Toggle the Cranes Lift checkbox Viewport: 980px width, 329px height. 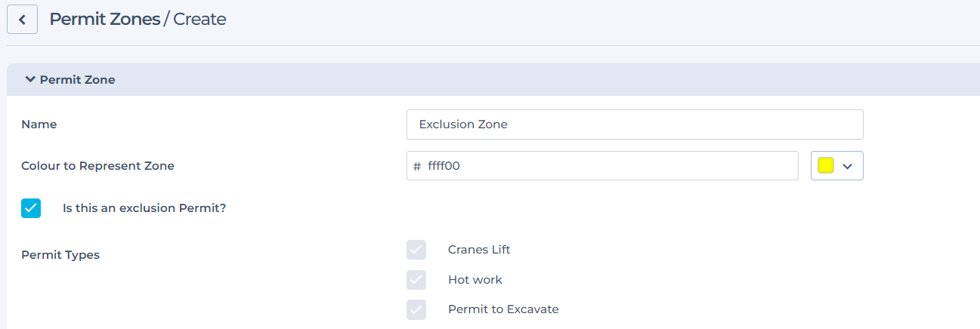pyautogui.click(x=416, y=250)
